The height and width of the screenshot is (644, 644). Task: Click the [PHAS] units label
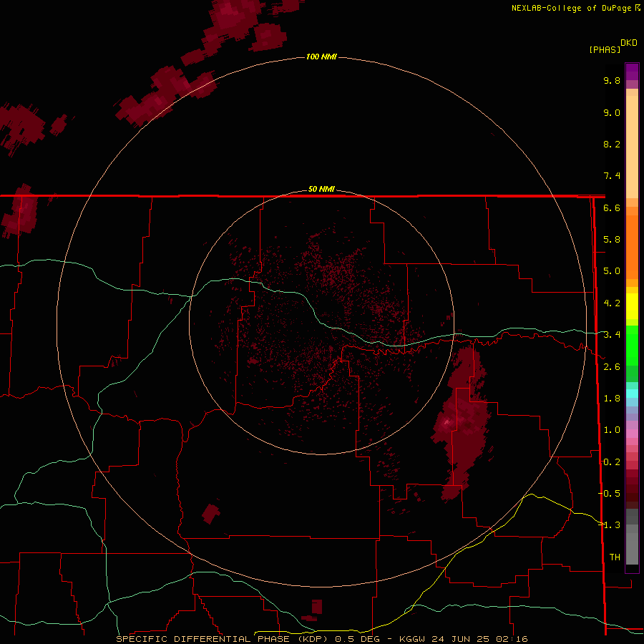(x=605, y=49)
